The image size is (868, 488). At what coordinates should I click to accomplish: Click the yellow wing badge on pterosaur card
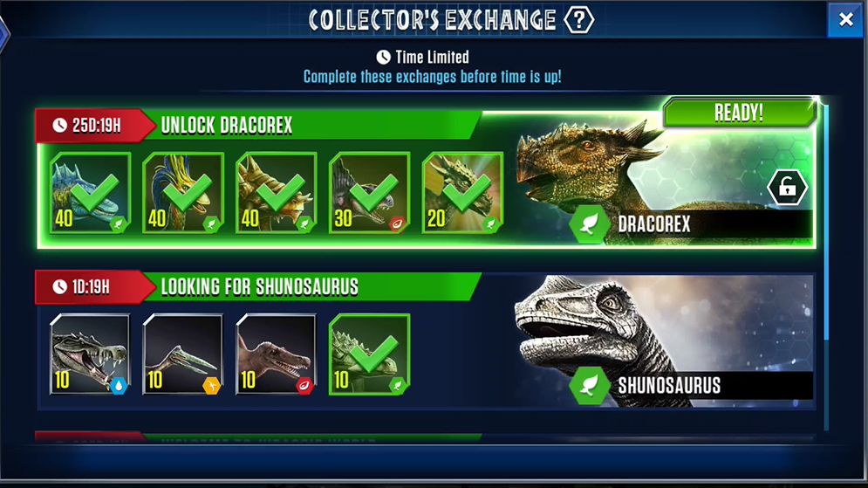(x=211, y=386)
